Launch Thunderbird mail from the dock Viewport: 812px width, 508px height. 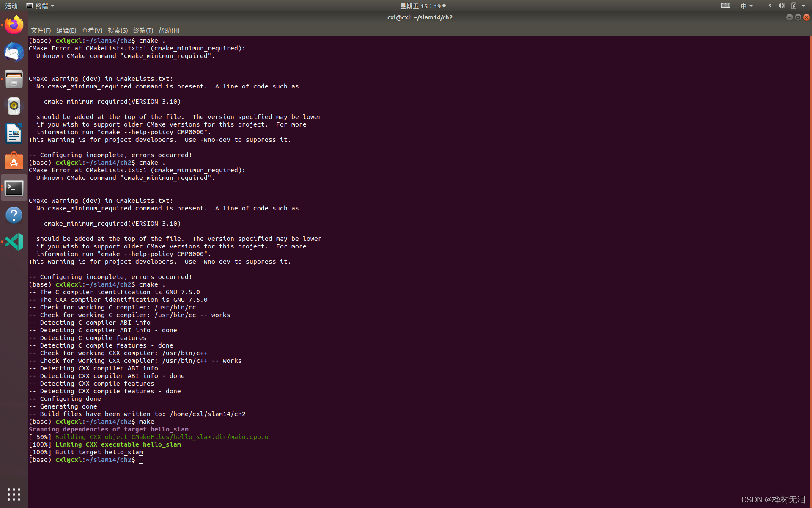click(x=14, y=52)
